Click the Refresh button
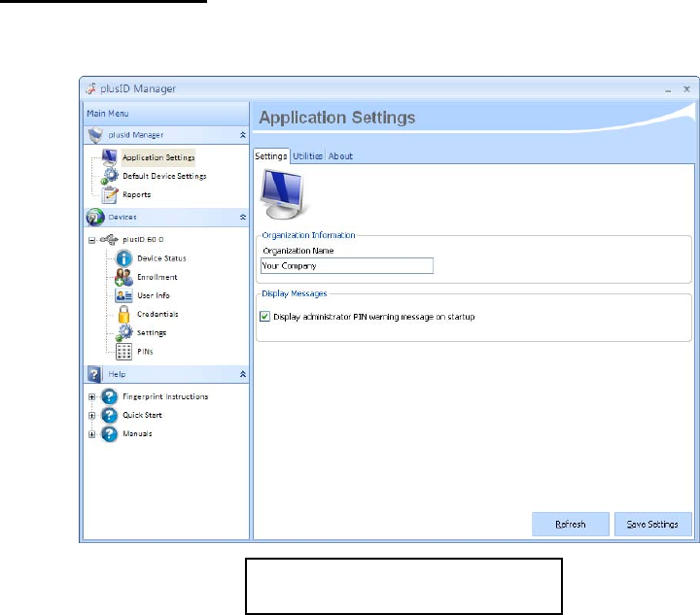The image size is (700, 615). coord(571,524)
